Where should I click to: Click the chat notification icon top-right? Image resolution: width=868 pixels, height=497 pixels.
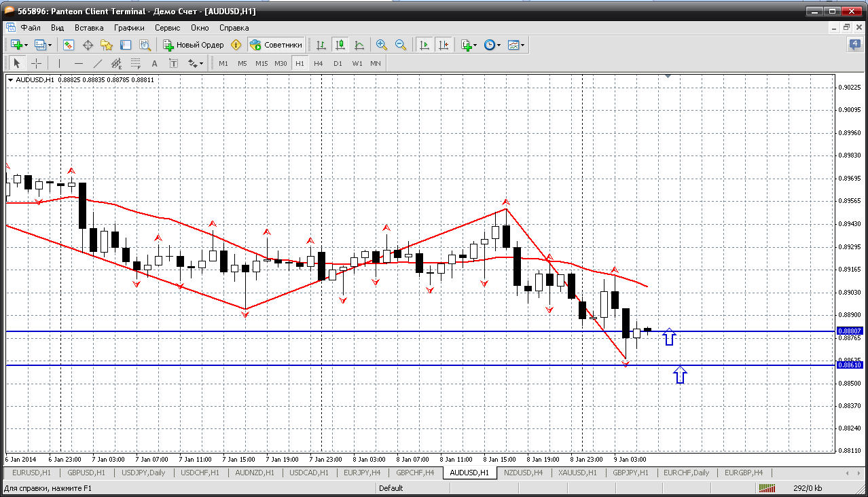click(854, 45)
